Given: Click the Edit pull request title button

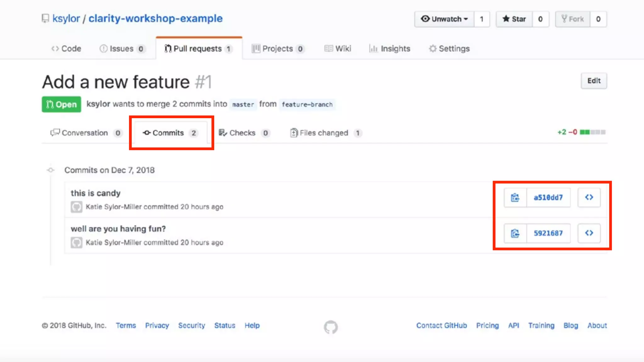Looking at the screenshot, I should (x=594, y=81).
